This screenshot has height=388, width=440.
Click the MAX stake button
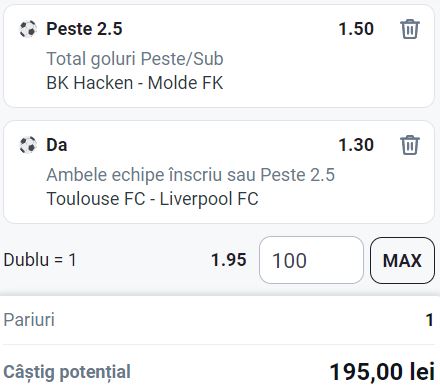(402, 260)
